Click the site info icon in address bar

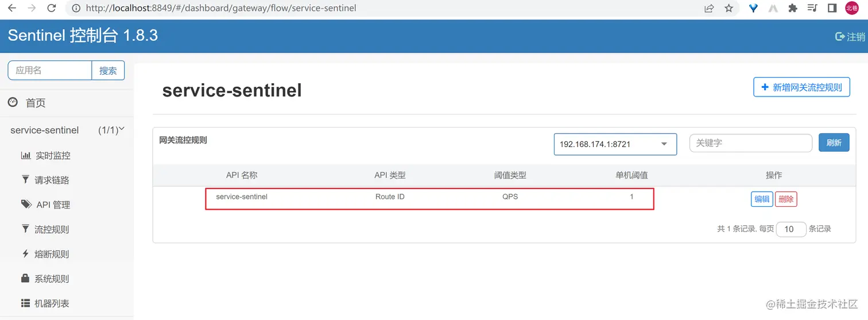click(76, 8)
